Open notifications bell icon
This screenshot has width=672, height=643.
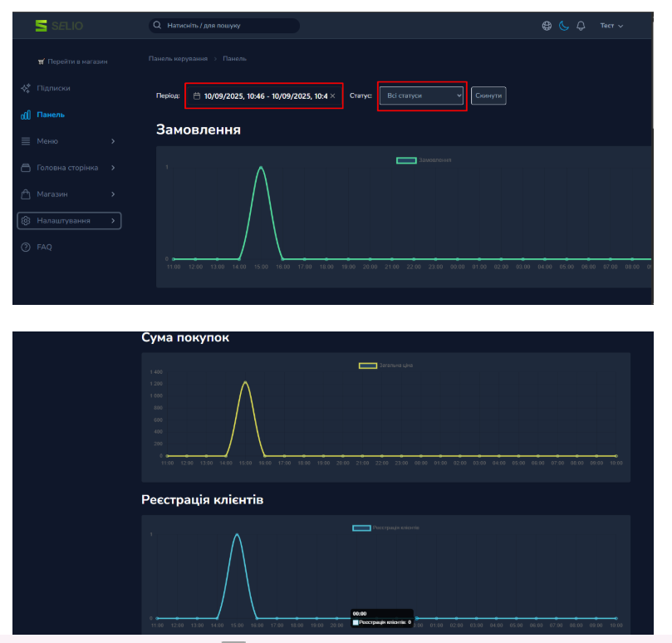coord(581,26)
